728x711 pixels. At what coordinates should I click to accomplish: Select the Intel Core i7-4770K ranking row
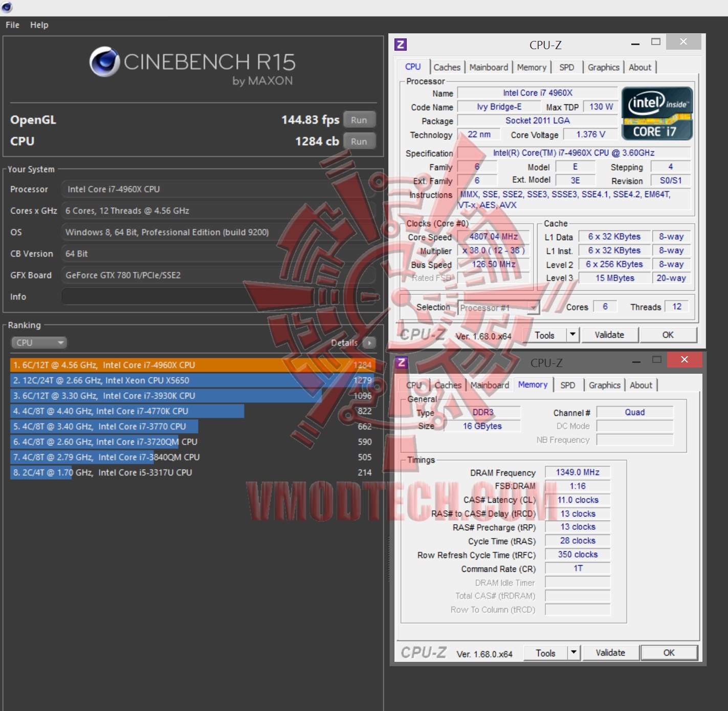pyautogui.click(x=193, y=411)
